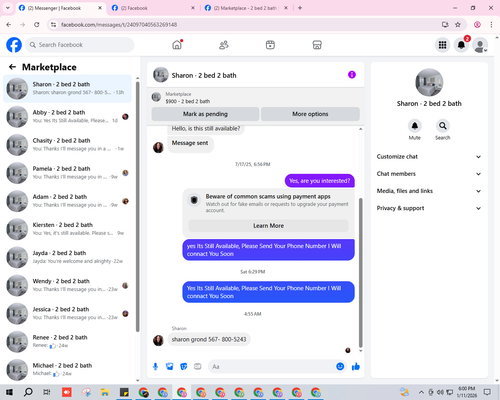This screenshot has height=400, width=500.
Task: Open Windows Start menu
Action: click(x=9, y=392)
